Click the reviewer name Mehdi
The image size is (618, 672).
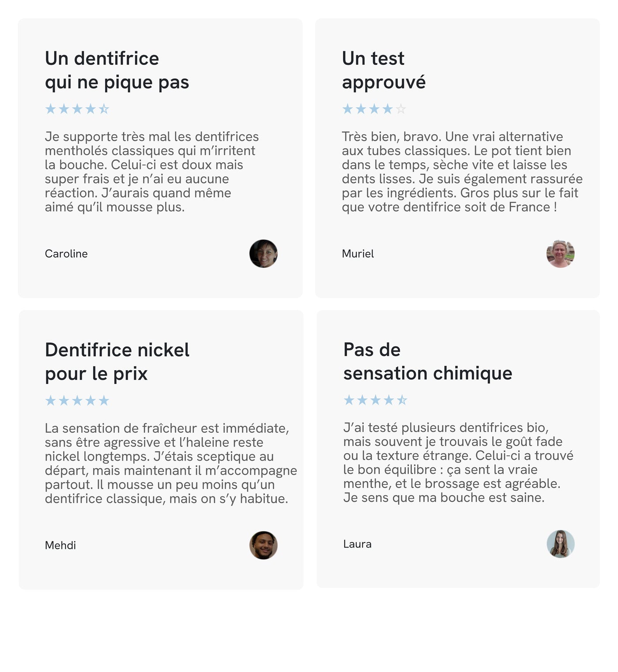[60, 545]
